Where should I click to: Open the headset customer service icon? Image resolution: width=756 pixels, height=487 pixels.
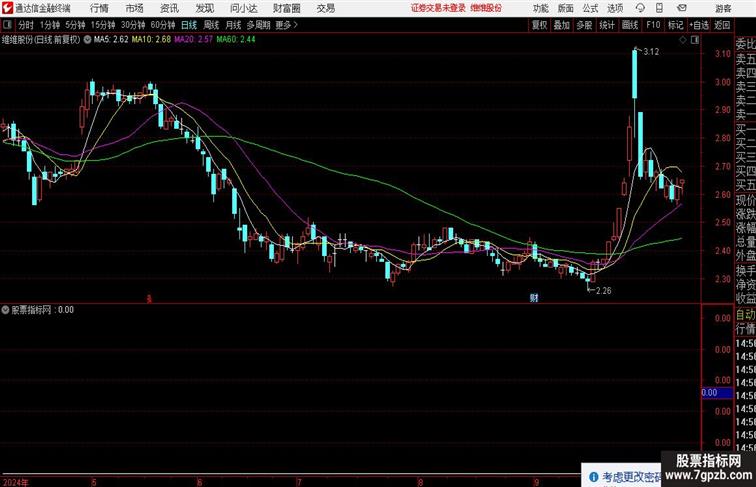pyautogui.click(x=640, y=8)
